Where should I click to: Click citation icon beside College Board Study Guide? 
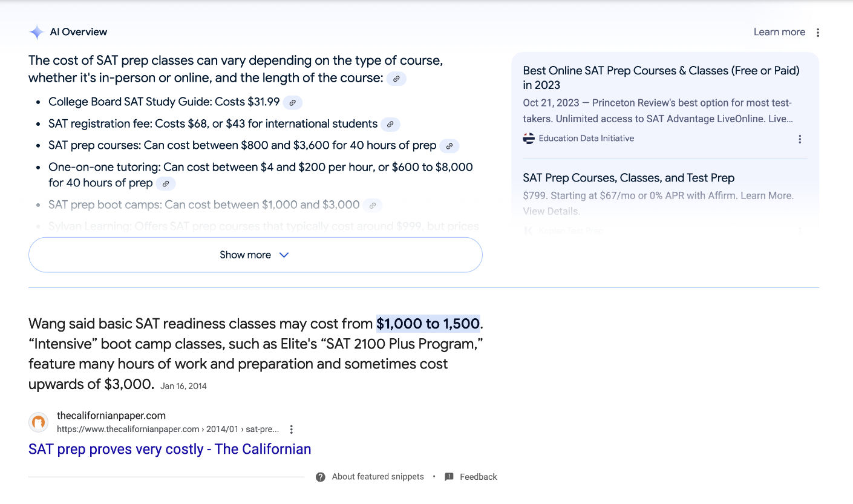pos(292,103)
